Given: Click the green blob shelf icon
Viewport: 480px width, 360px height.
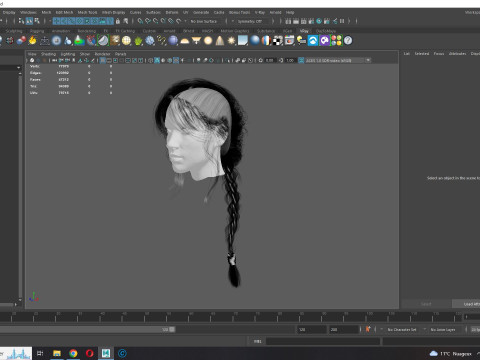Looking at the screenshot, I should point(138,41).
